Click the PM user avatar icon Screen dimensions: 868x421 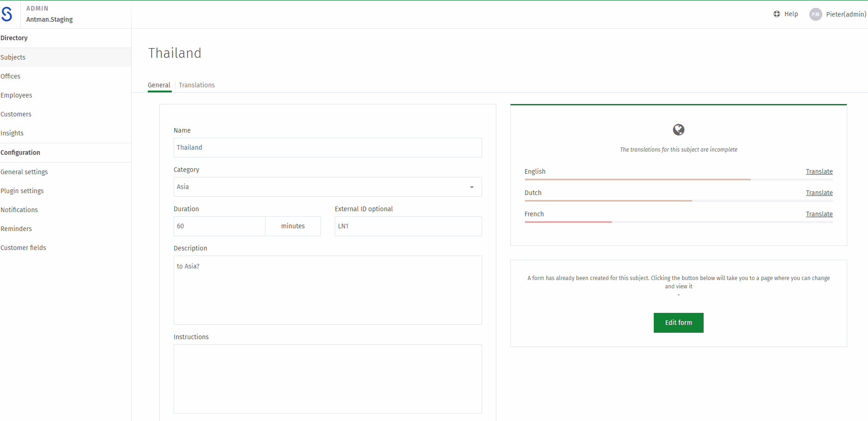coord(816,14)
